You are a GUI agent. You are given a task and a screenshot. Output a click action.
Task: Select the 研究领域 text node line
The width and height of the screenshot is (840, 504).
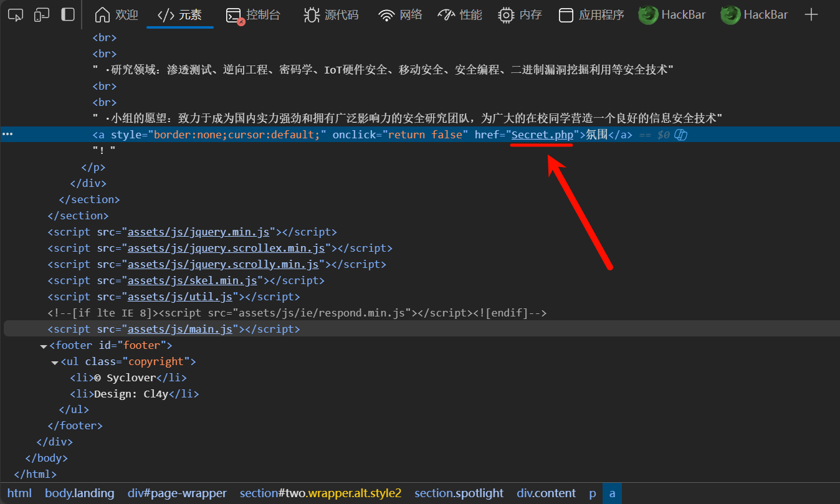[x=383, y=70]
